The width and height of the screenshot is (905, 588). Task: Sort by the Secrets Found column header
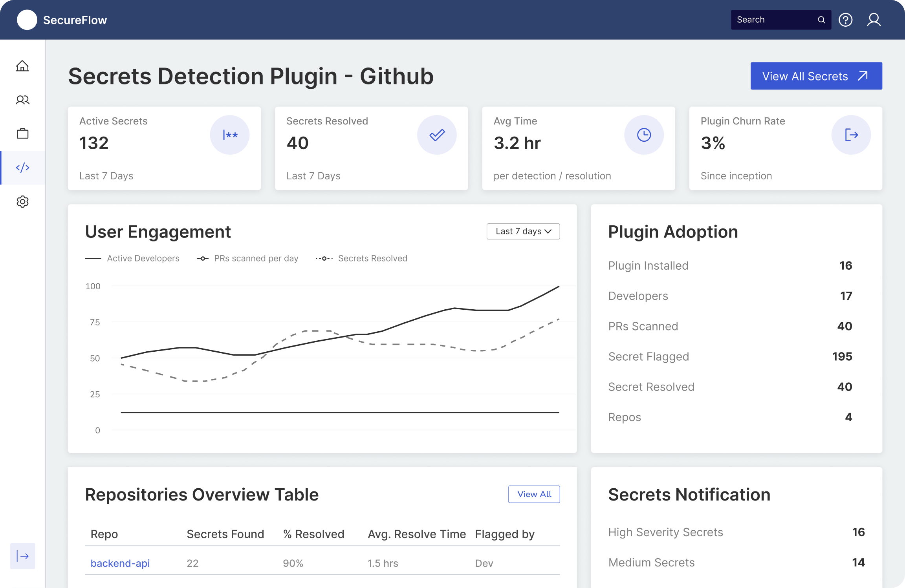225,534
